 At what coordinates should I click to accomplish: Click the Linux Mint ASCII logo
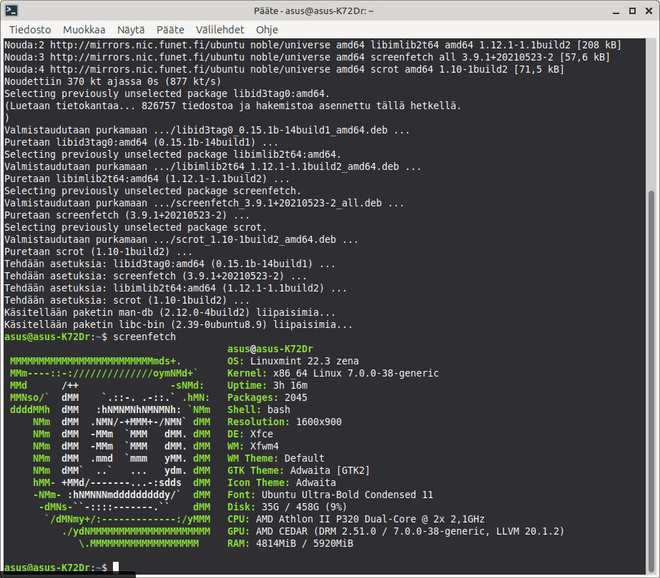tap(110, 453)
